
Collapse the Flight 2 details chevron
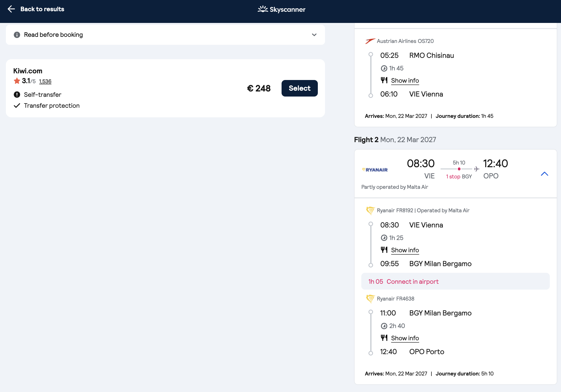[x=544, y=174]
